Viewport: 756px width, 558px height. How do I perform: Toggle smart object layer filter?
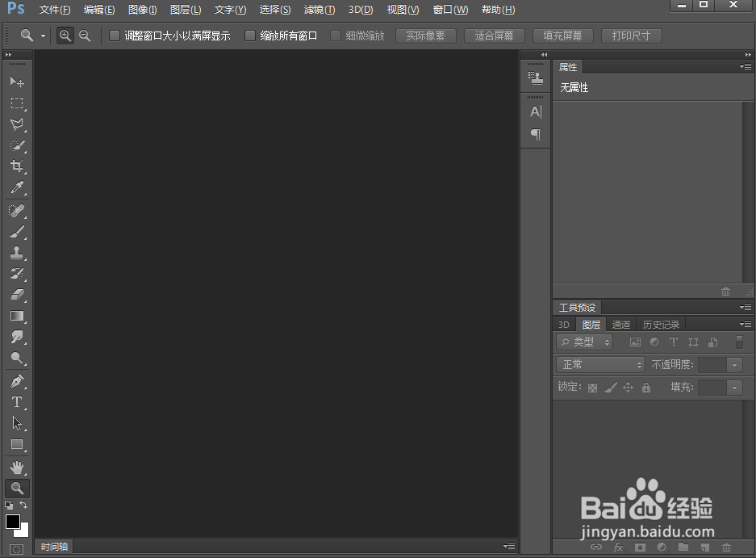713,342
